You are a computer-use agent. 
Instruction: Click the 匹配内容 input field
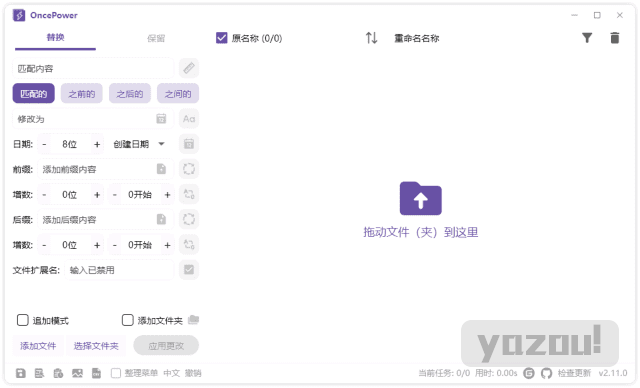pos(93,68)
